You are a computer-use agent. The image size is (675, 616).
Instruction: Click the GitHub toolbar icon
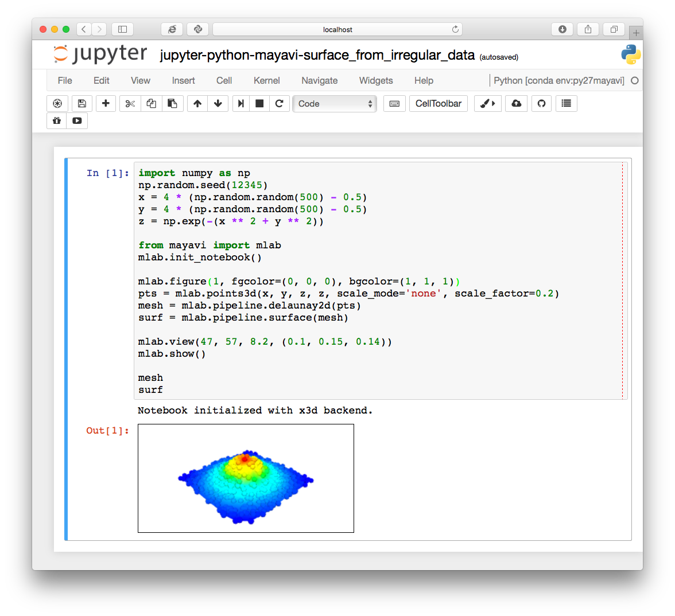[x=542, y=104]
